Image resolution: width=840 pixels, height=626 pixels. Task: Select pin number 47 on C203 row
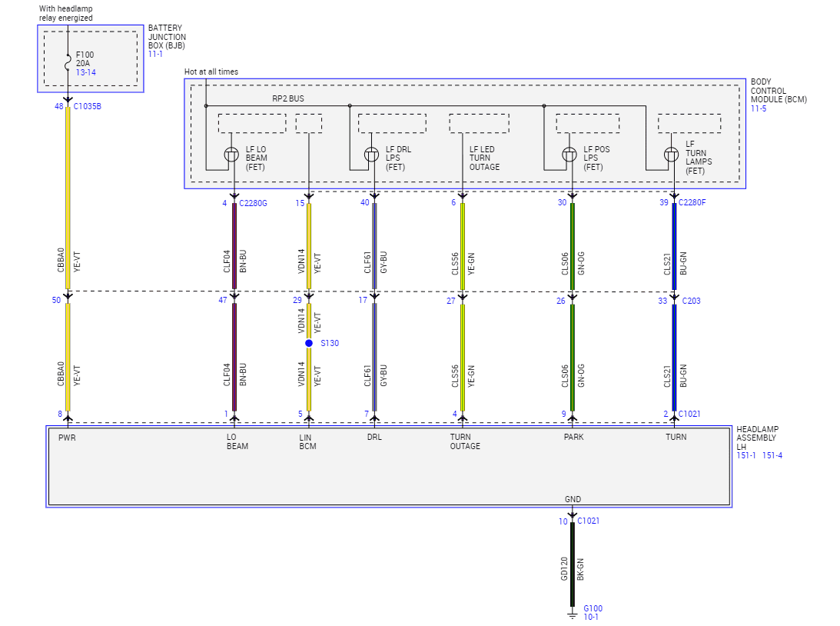coord(223,300)
